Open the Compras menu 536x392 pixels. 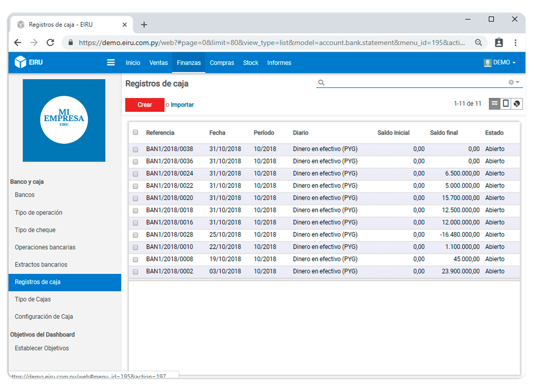point(222,63)
